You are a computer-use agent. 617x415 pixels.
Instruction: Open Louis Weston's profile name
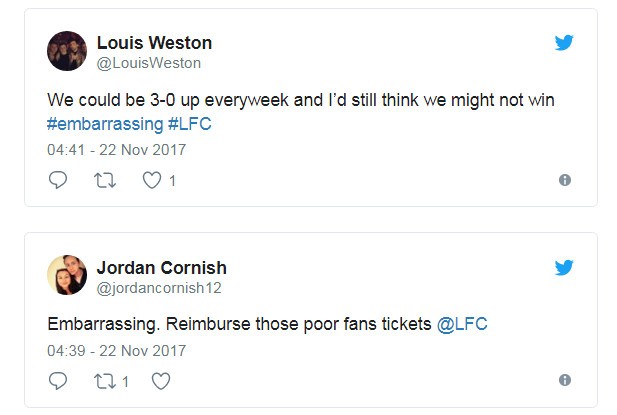(154, 43)
